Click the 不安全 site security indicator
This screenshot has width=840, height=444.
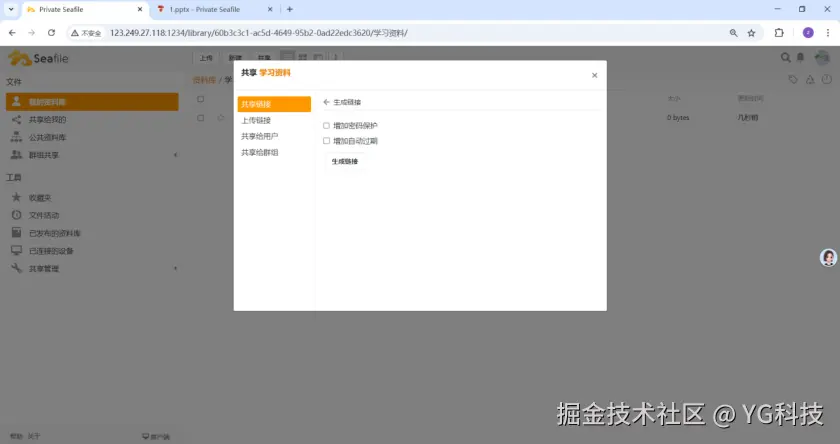click(86, 33)
